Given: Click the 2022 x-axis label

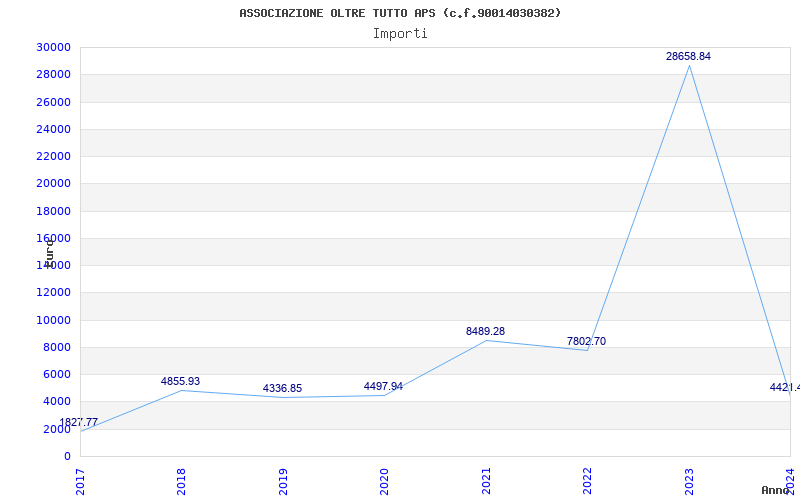Looking at the screenshot, I should click(x=587, y=481).
